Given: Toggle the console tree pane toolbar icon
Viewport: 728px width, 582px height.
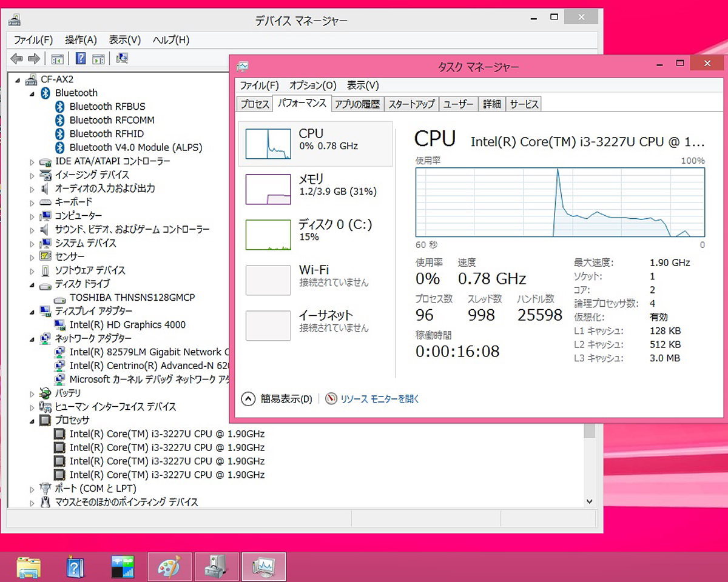Looking at the screenshot, I should click(58, 59).
